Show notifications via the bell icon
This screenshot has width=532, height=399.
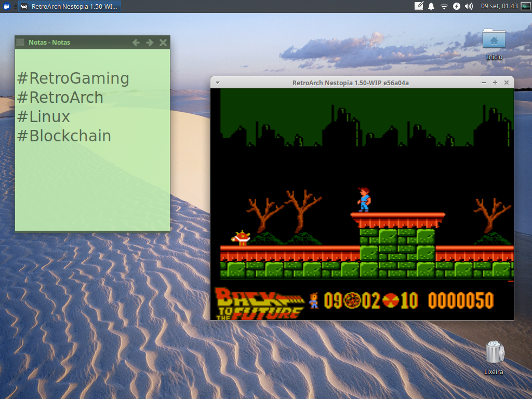click(431, 6)
